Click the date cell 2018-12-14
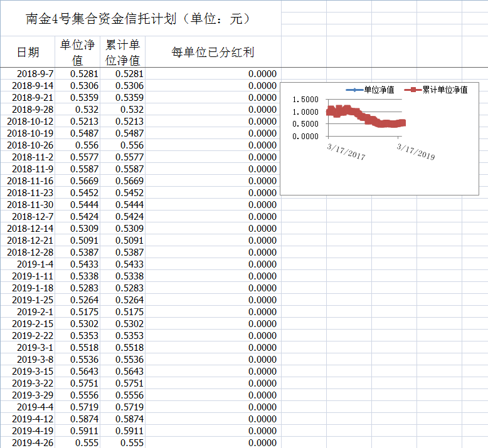Viewport: 488px width, 448px height. (28, 229)
